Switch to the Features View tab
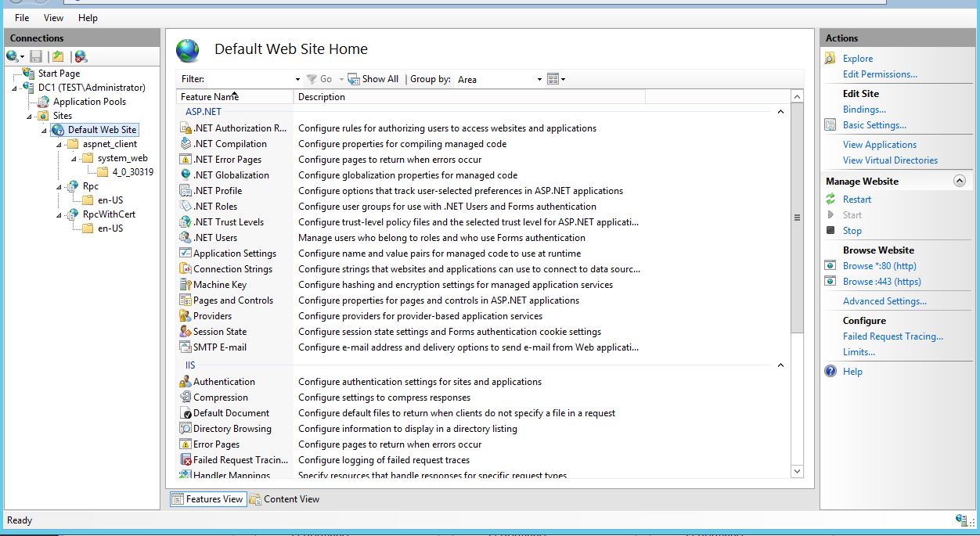980x536 pixels. [207, 499]
